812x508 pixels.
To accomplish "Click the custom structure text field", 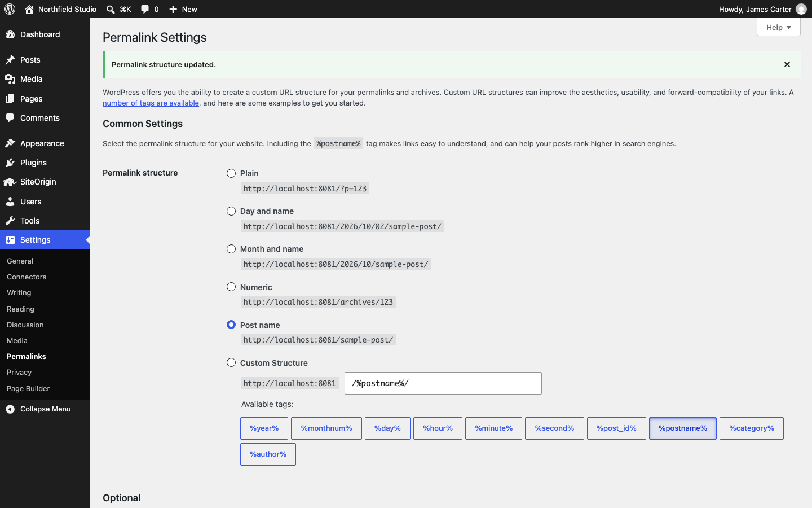I will (x=443, y=383).
